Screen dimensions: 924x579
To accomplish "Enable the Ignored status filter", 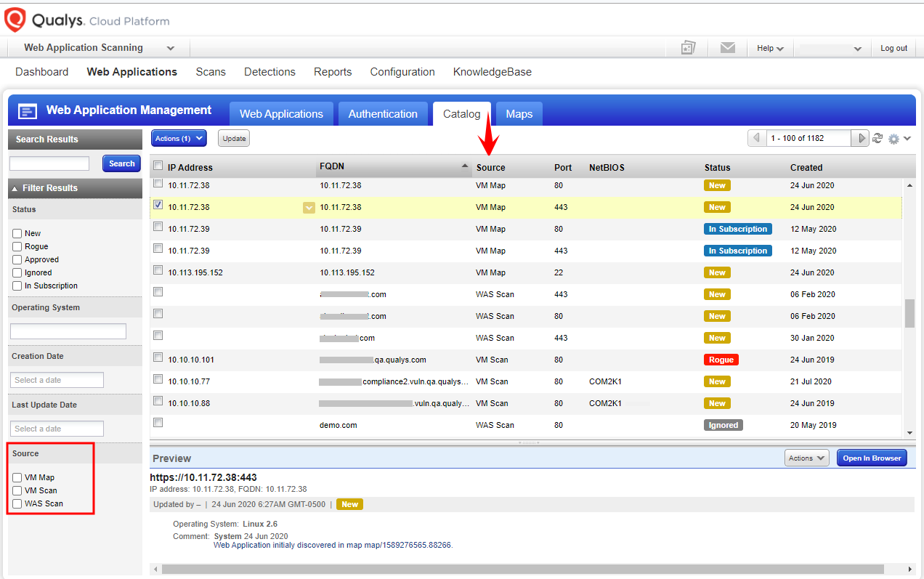I will (17, 273).
